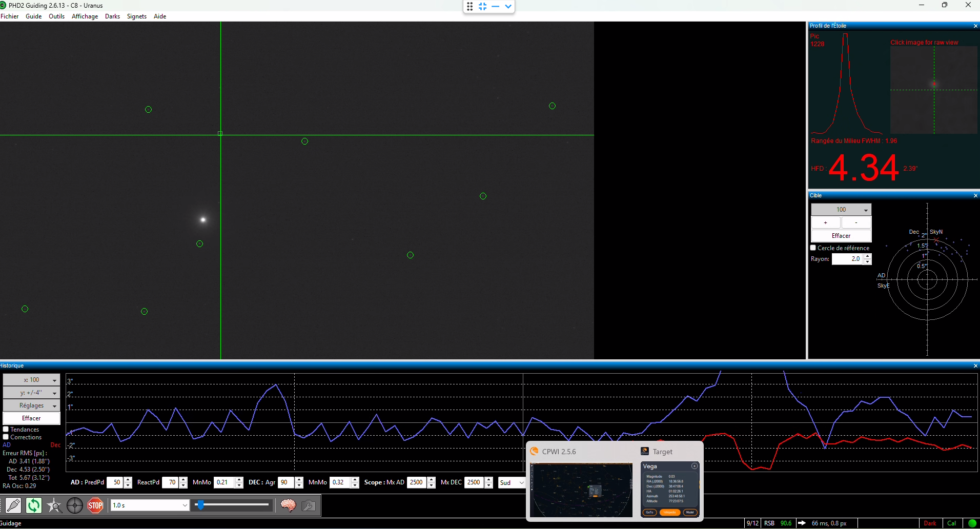Open the Signets menu
The height and width of the screenshot is (529, 980).
[137, 16]
